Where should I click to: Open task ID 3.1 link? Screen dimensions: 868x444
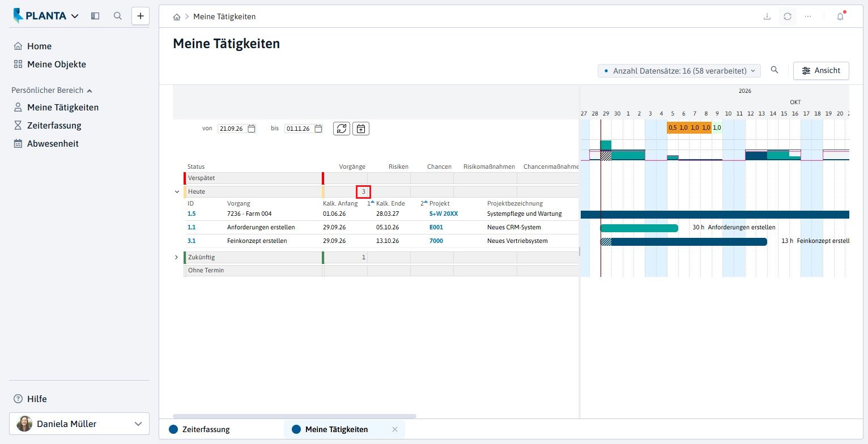[x=191, y=241]
